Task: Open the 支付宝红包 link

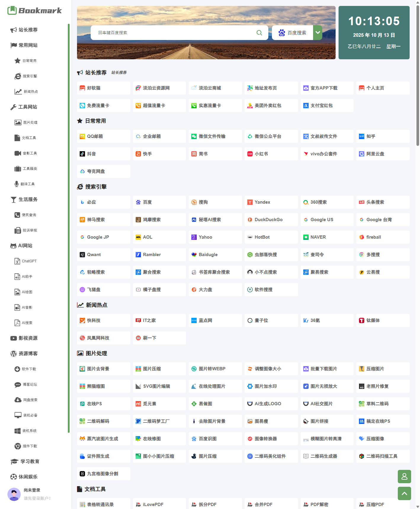Action: tap(327, 106)
